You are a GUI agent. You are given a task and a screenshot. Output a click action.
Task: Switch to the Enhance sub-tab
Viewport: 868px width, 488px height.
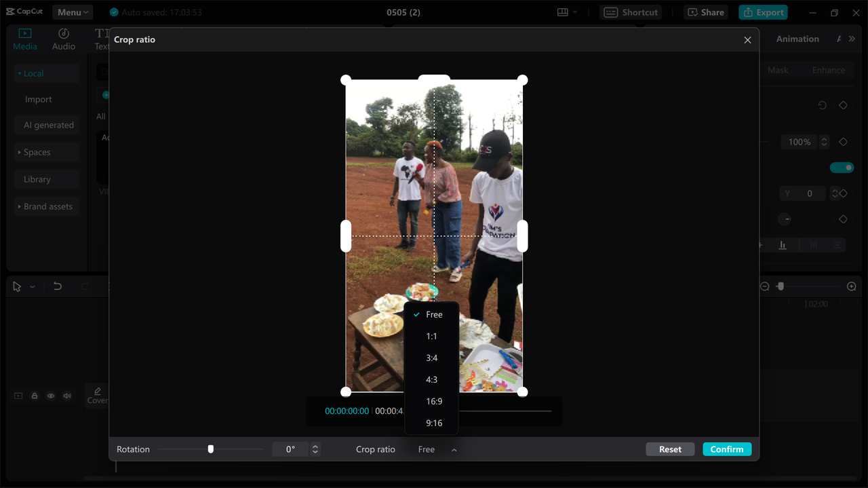pyautogui.click(x=829, y=70)
